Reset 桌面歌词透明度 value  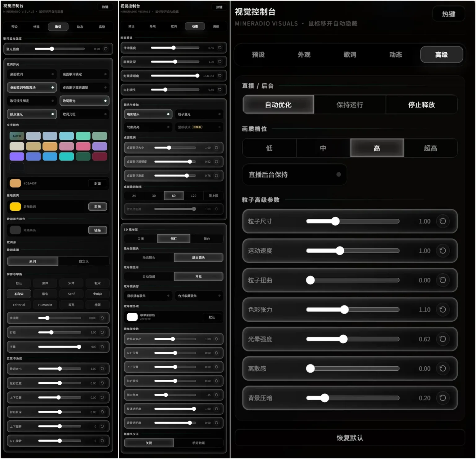(x=216, y=161)
